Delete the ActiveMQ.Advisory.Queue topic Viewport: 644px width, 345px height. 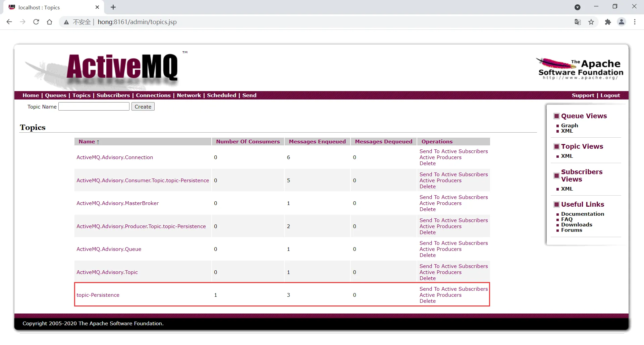pos(427,255)
